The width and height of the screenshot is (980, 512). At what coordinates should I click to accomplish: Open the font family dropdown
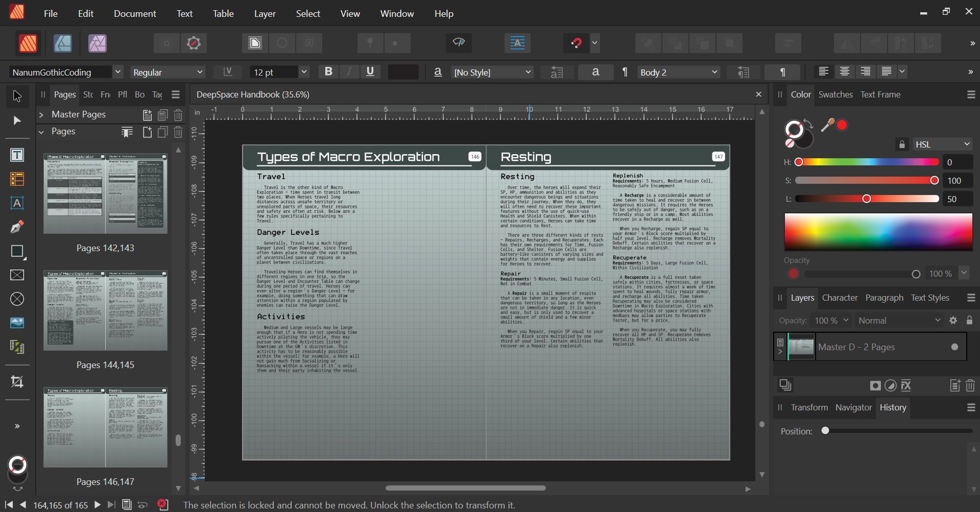tap(118, 72)
